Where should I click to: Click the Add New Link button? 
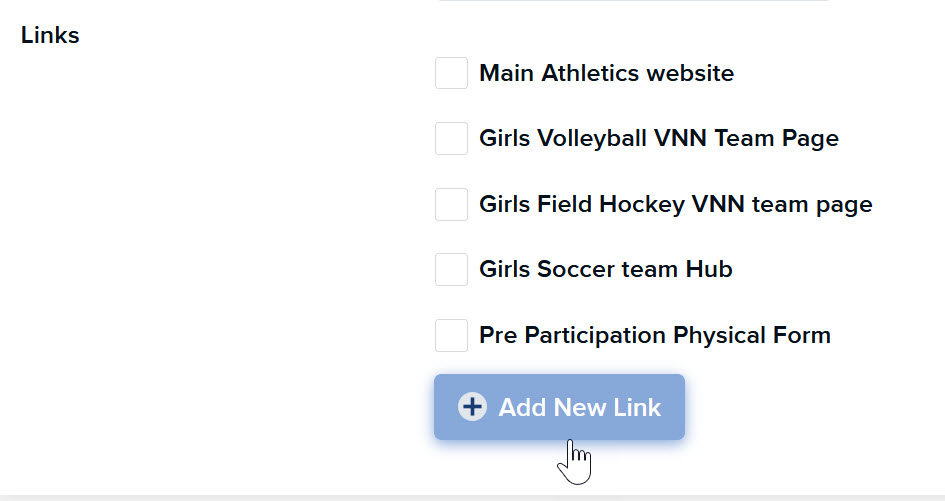[x=559, y=407]
